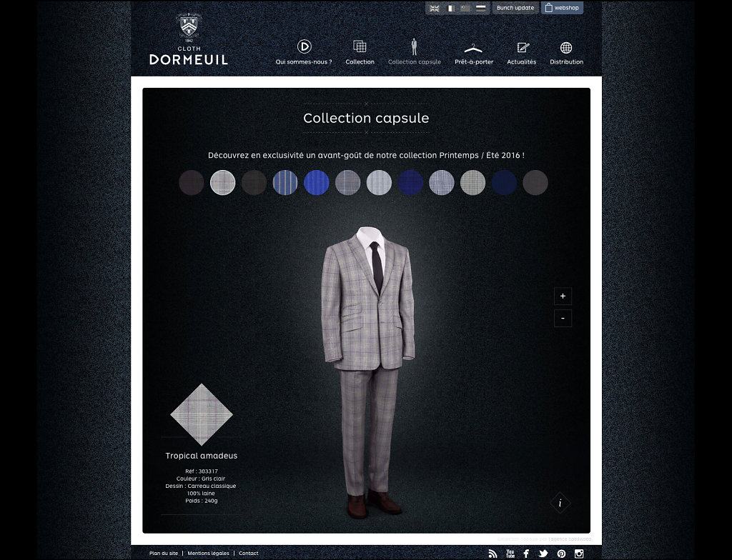Go to the Prêt-à-porter menu

pyautogui.click(x=474, y=53)
